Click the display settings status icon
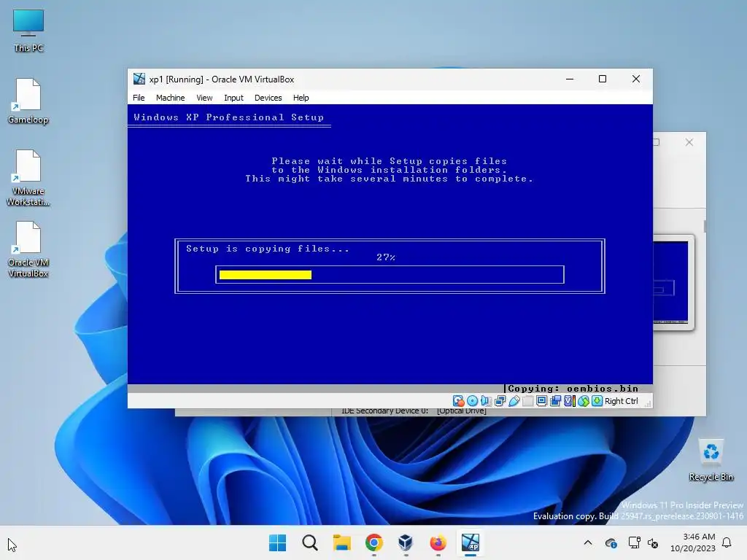The height and width of the screenshot is (560, 747). [x=541, y=401]
